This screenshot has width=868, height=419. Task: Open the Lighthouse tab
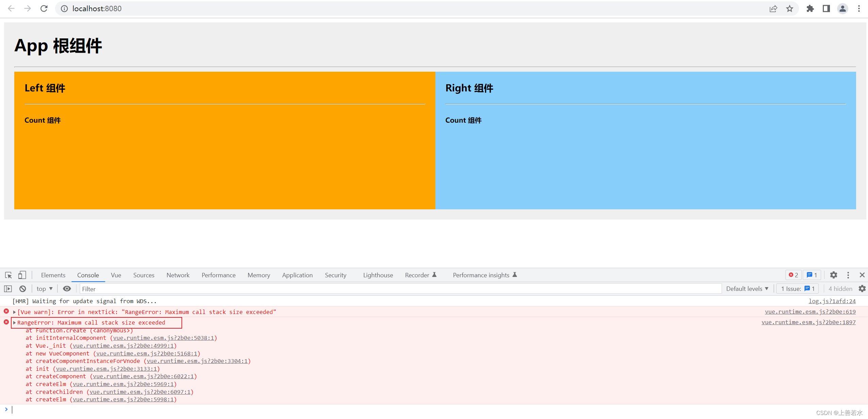(x=378, y=275)
